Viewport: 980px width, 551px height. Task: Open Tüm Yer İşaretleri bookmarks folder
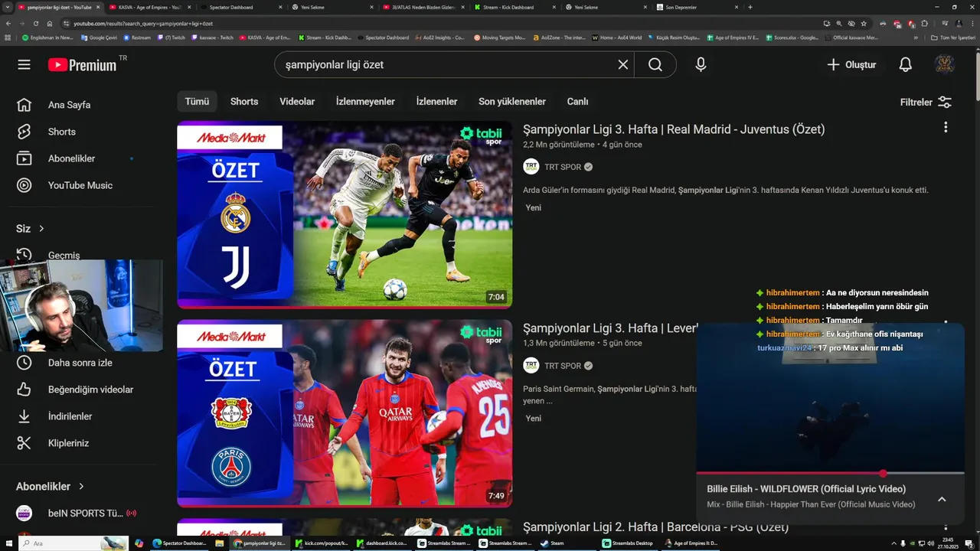click(953, 37)
